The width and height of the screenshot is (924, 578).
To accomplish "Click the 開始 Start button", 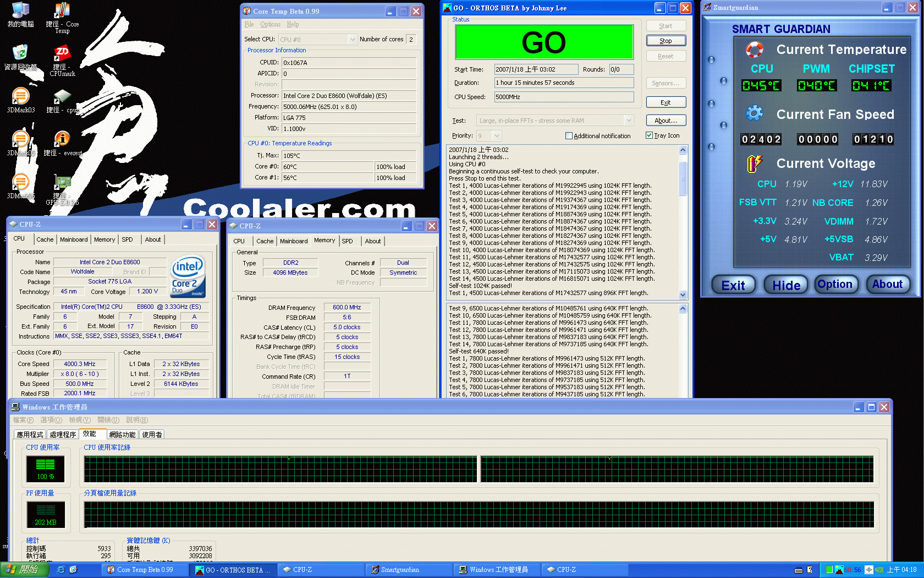I will pos(25,570).
